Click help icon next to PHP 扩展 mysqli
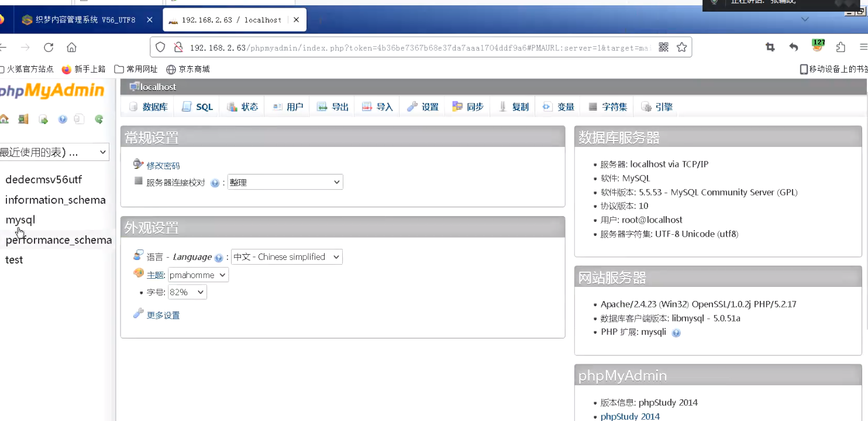This screenshot has width=868, height=421. 676,333
